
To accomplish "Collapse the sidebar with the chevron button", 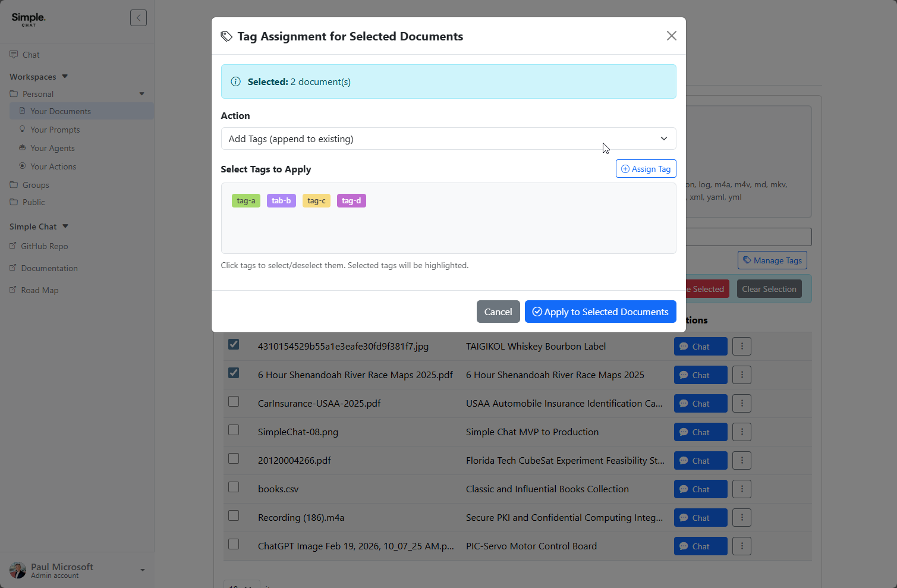I will [x=139, y=18].
